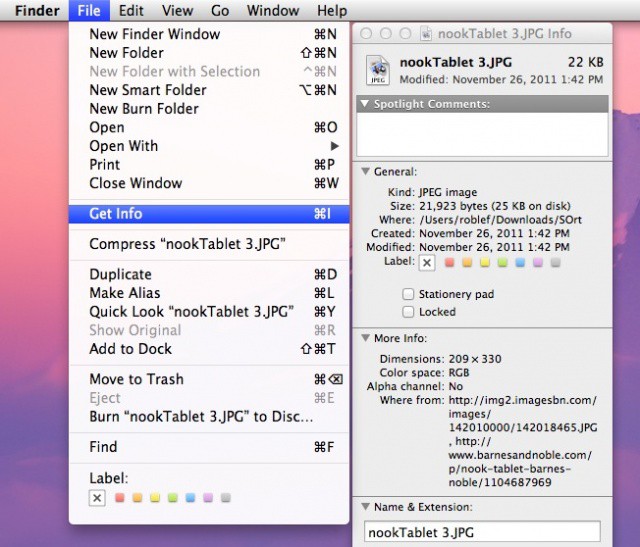The image size is (640, 547).
Task: Choose Get Info from File menu
Action: (x=116, y=213)
